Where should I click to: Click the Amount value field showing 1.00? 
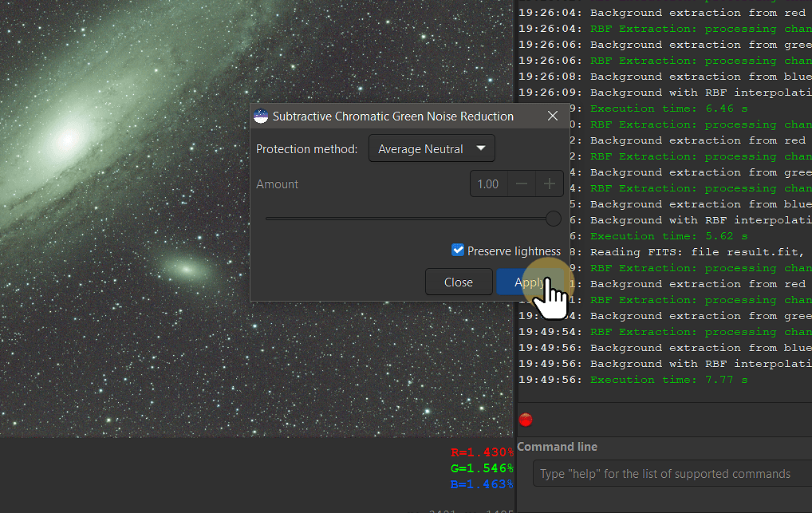(488, 183)
